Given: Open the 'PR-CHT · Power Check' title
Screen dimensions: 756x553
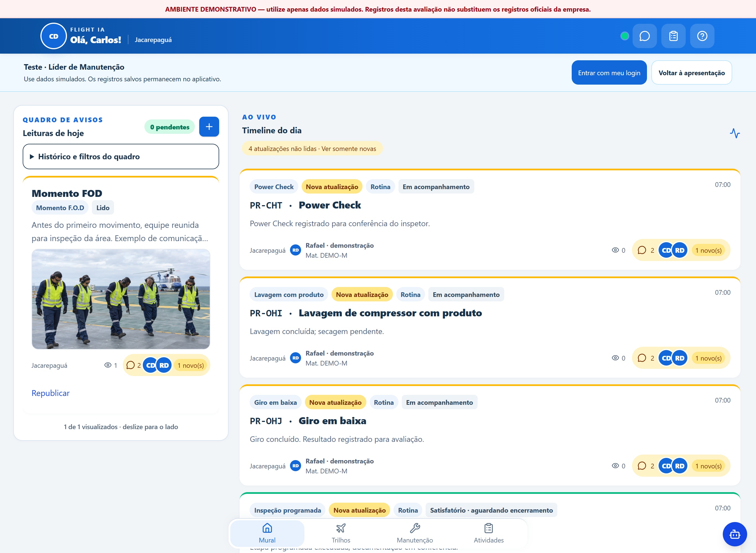Looking at the screenshot, I should click(305, 205).
